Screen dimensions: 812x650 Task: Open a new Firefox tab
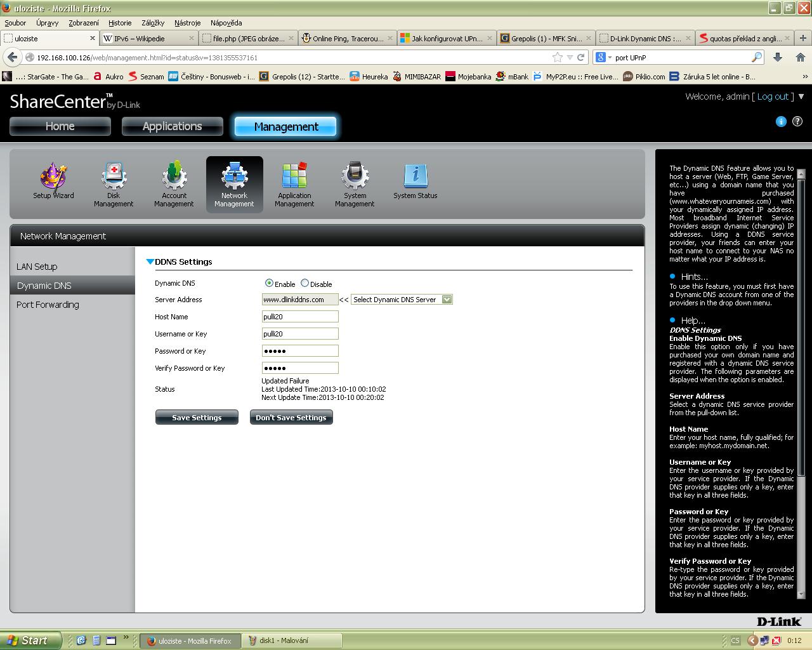[x=802, y=38]
